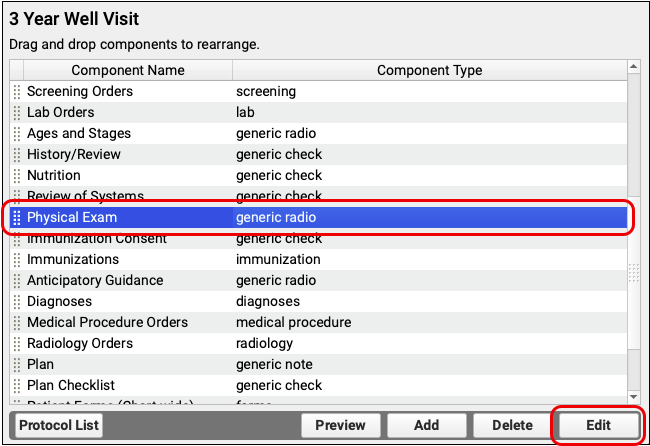The width and height of the screenshot is (650, 446).
Task: Add a new component
Action: [x=426, y=425]
